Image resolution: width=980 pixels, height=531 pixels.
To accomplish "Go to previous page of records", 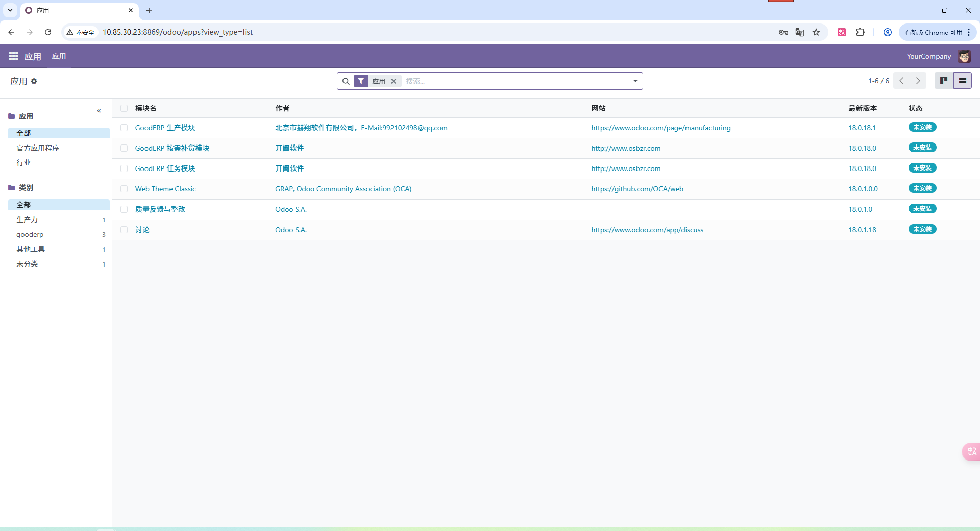I will click(901, 81).
